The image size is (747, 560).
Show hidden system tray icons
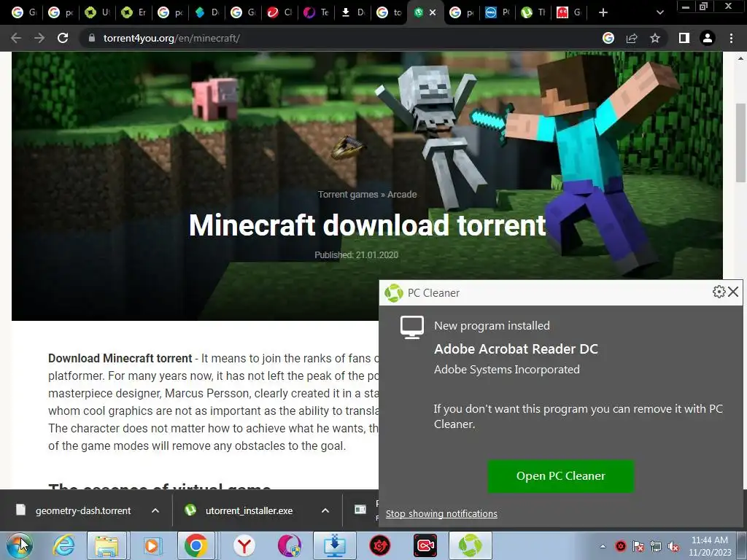coord(603,547)
